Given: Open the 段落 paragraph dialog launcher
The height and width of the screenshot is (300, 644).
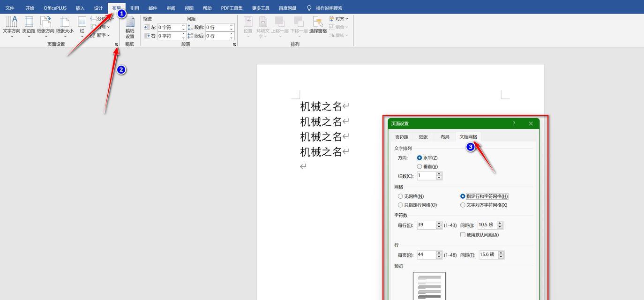Looking at the screenshot, I should 234,45.
